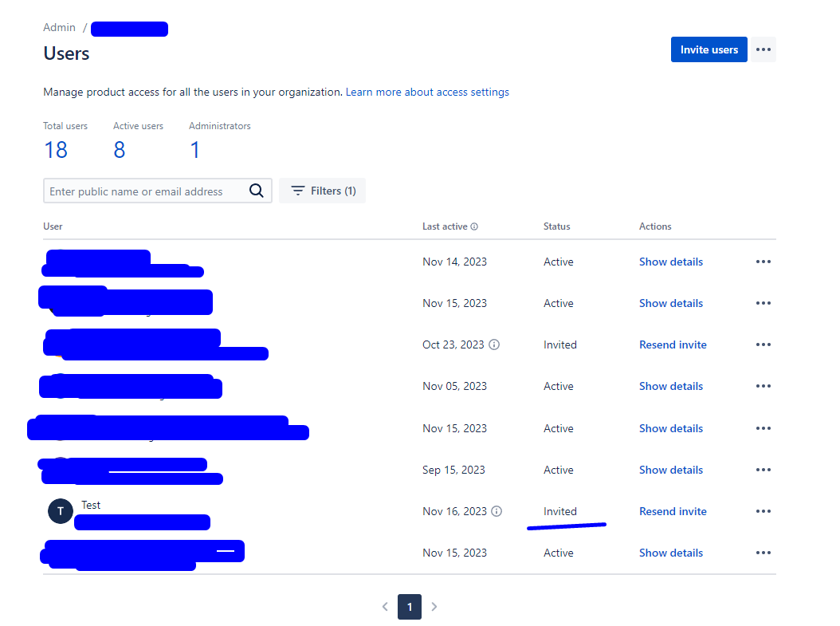Click the Users page heading

[x=66, y=53]
